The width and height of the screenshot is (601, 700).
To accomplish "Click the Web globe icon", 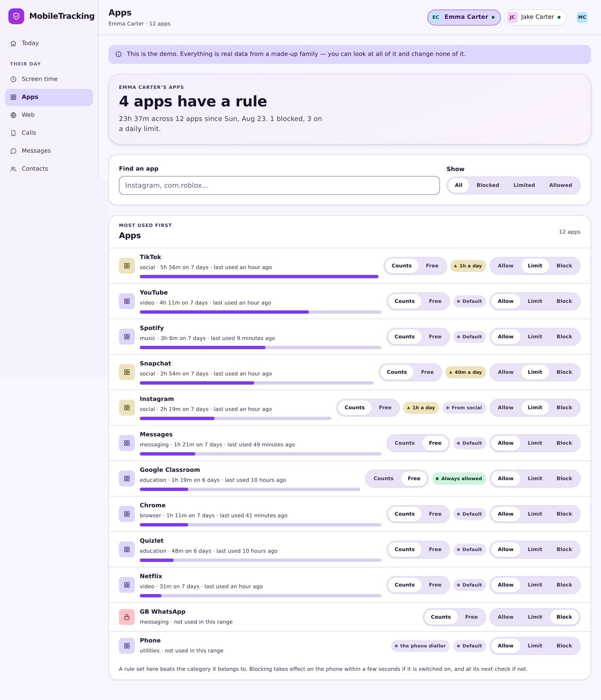I will click(x=13, y=115).
